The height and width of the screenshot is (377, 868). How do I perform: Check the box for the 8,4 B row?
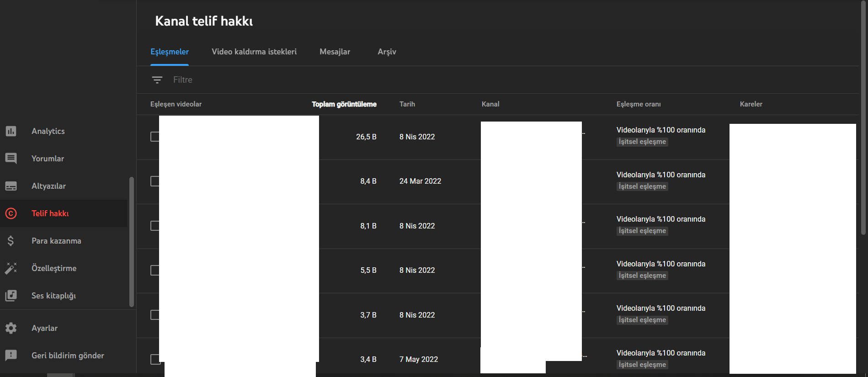(155, 181)
